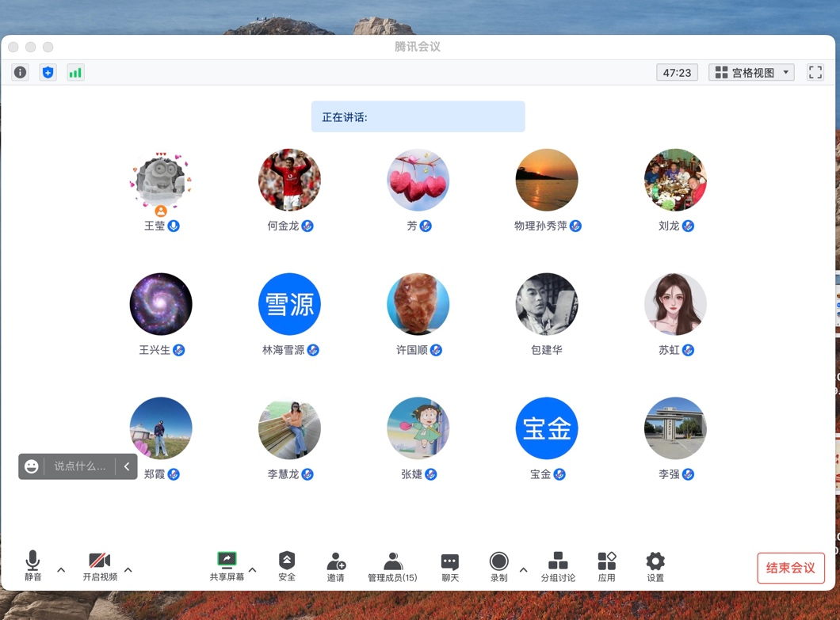Screen dimensions: 840x620
Task: Open the Chat (聊天) panel
Action: coord(449,567)
